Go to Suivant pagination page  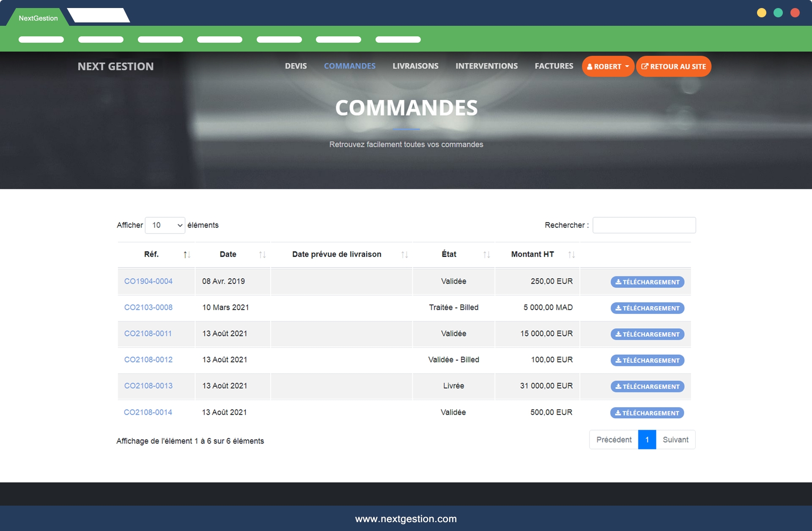675,440
